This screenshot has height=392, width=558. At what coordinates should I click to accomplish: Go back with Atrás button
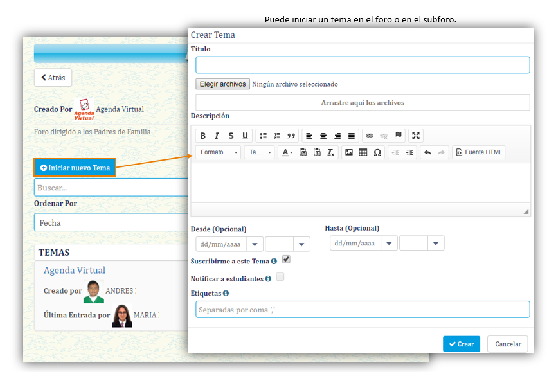pyautogui.click(x=53, y=78)
